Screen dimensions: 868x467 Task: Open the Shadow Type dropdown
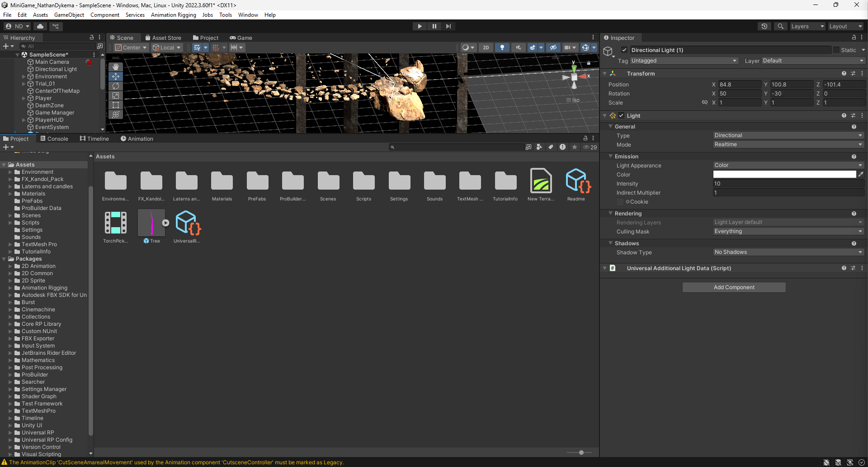(x=788, y=252)
